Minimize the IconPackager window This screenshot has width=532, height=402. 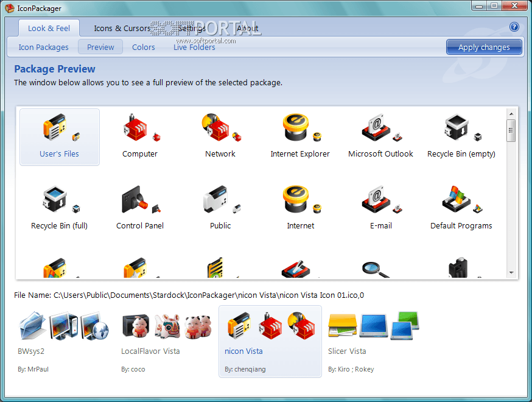click(x=479, y=5)
